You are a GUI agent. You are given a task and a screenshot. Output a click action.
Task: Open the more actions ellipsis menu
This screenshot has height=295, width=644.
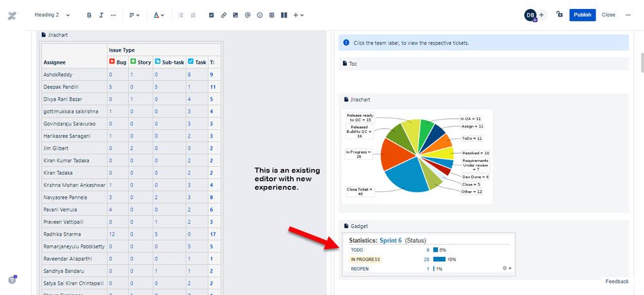coord(628,15)
